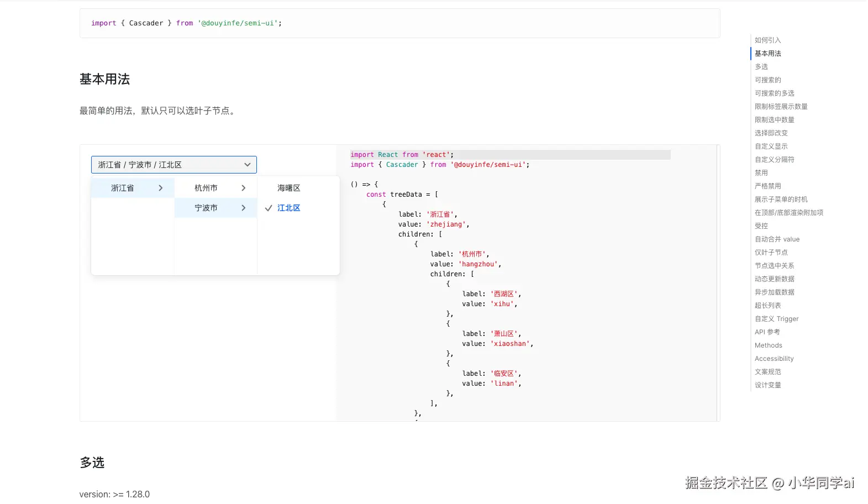868x504 pixels.
Task: Click the checkmark icon beside 江北区
Action: [x=269, y=208]
